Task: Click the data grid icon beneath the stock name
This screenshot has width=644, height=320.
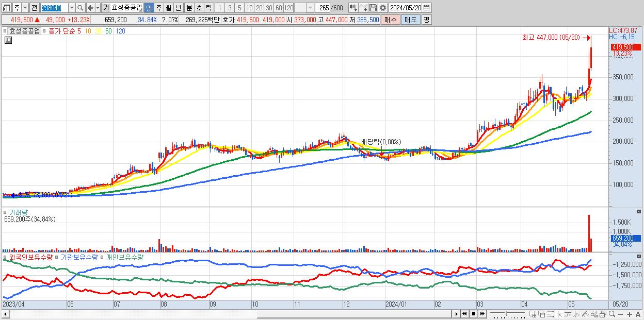Action: 8,41
